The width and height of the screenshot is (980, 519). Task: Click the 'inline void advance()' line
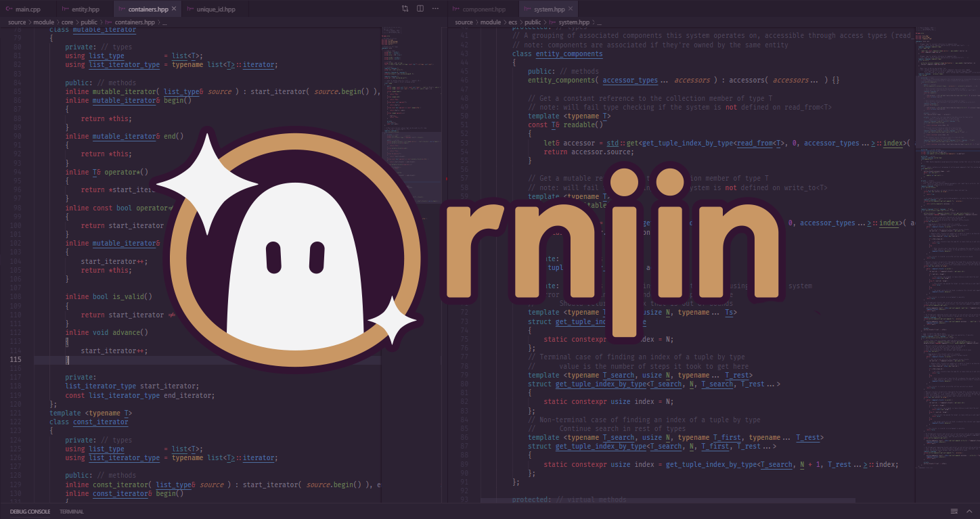[107, 332]
